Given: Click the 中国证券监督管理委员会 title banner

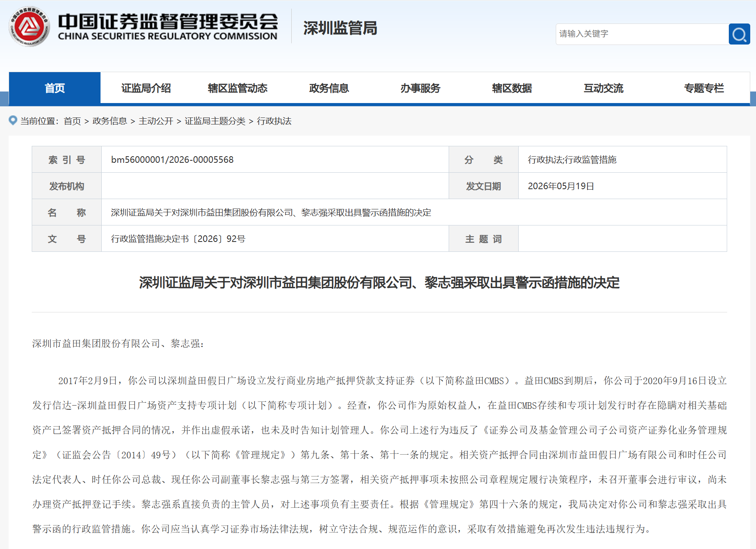Looking at the screenshot, I should (x=168, y=27).
